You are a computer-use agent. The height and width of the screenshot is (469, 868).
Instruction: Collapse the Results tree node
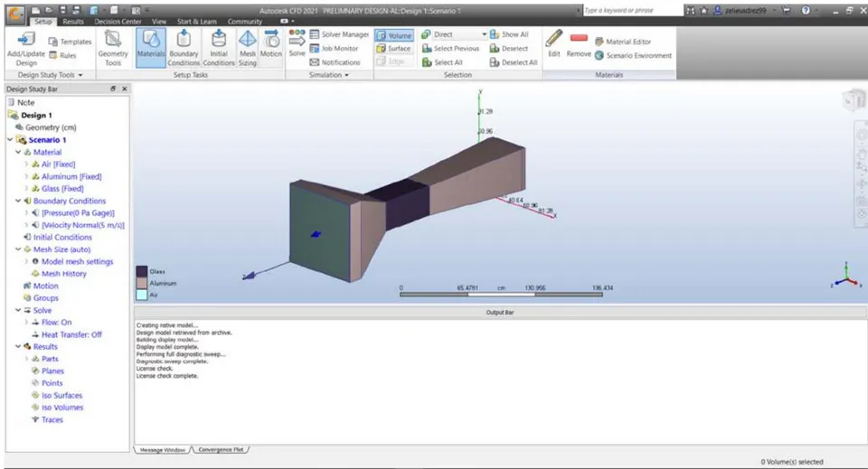point(18,347)
